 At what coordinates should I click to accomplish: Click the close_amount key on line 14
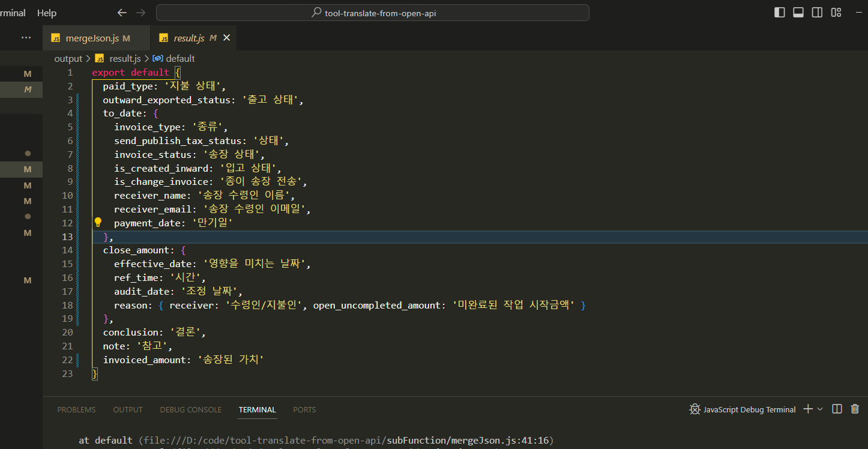tap(136, 250)
